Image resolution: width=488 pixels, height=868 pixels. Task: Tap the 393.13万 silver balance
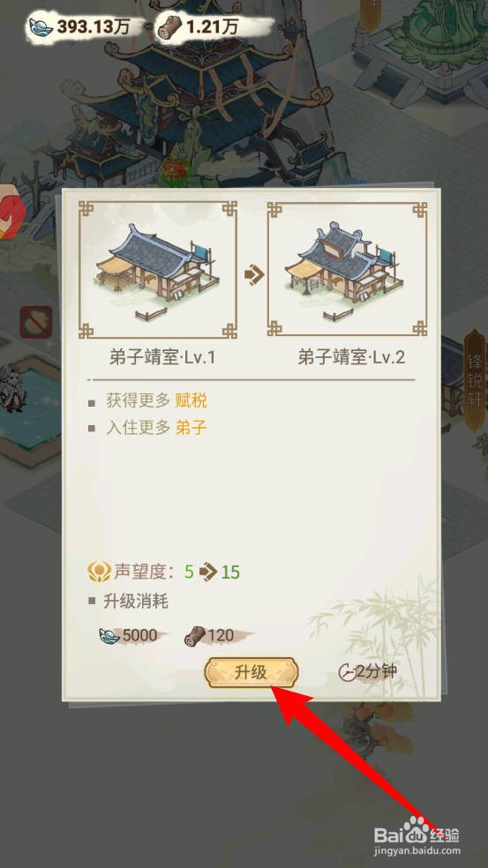pos(93,27)
